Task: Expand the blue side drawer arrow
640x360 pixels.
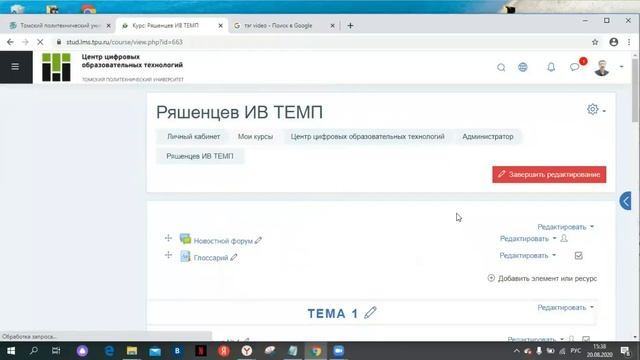Action: click(x=626, y=201)
